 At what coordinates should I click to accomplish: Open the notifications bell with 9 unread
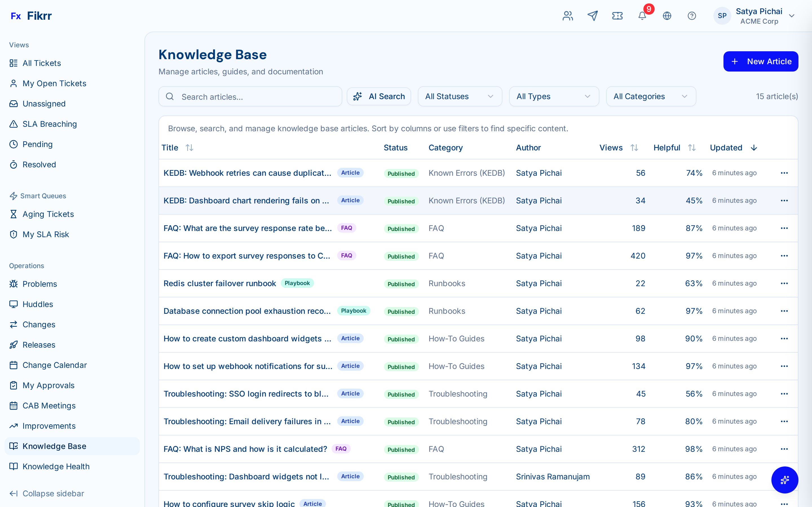point(642,16)
